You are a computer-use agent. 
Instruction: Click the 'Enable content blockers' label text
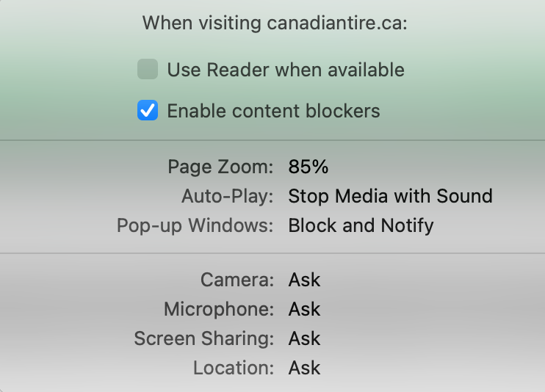(x=273, y=112)
